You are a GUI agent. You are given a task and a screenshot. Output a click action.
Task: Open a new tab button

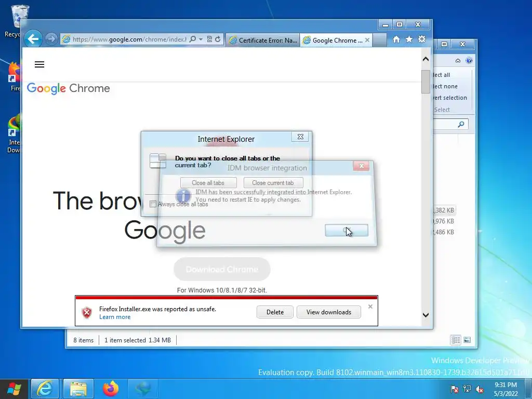(380, 40)
